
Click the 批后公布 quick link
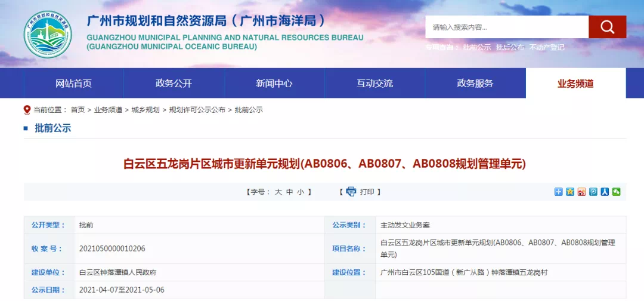tap(510, 47)
